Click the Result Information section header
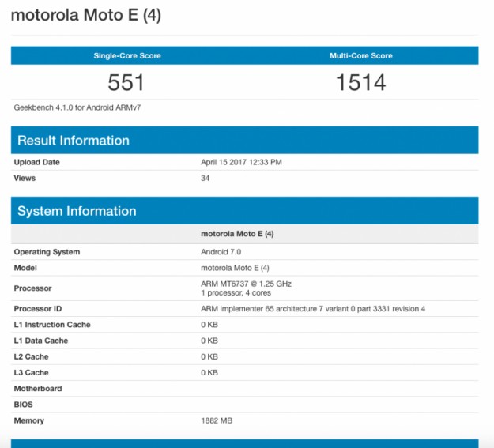 pyautogui.click(x=74, y=141)
